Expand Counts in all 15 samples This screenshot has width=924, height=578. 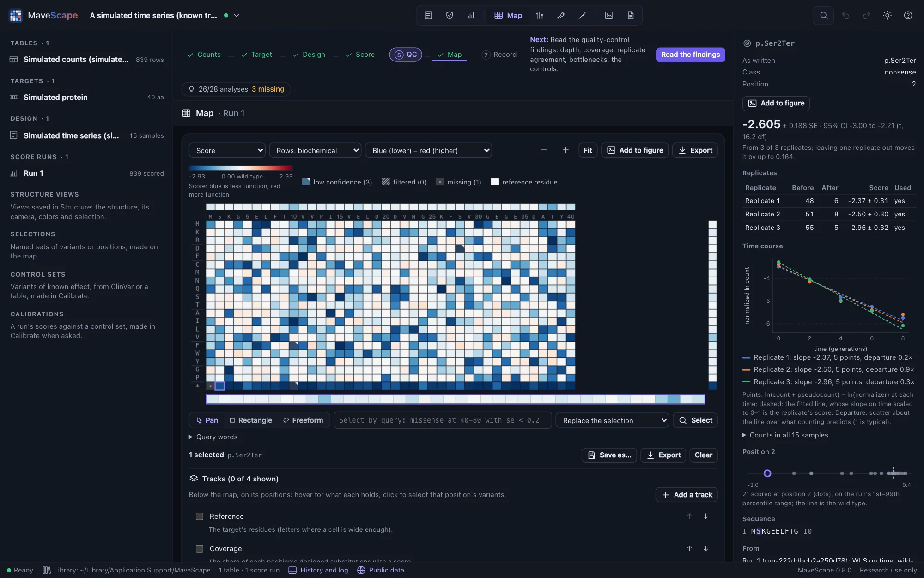pos(785,435)
